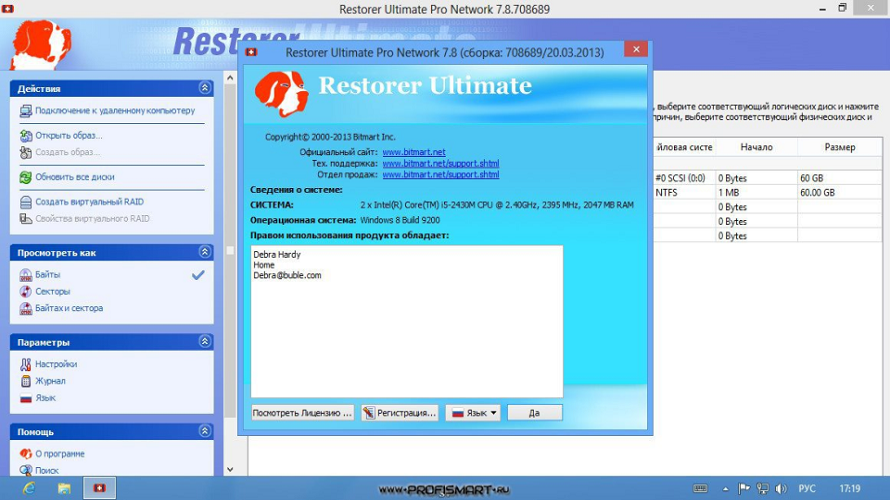The height and width of the screenshot is (500, 890).
Task: Click the 'Создать образ...' icon
Action: coord(26,152)
